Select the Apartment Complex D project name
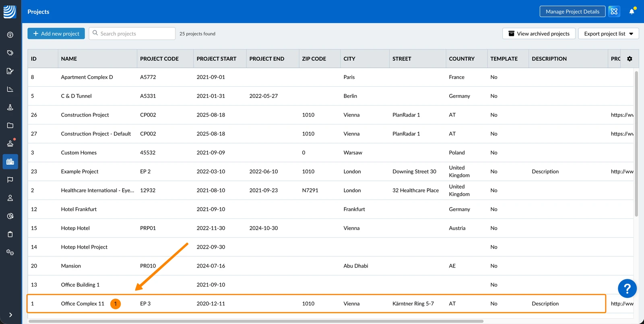 tap(87, 77)
